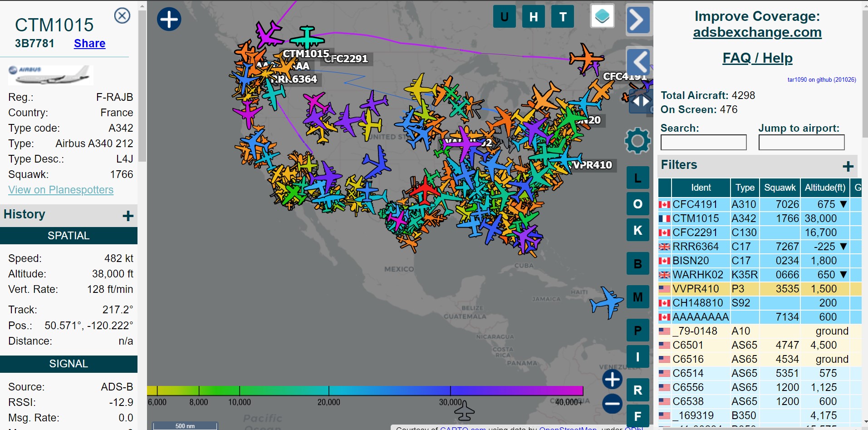The width and height of the screenshot is (868, 430).
Task: Open tar1090 on github link
Action: 822,79
